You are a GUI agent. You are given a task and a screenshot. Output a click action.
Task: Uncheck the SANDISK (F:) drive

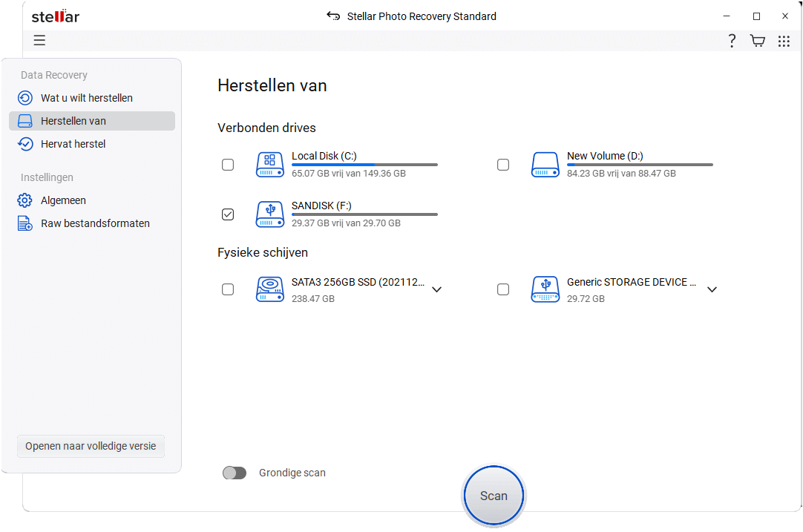[228, 214]
